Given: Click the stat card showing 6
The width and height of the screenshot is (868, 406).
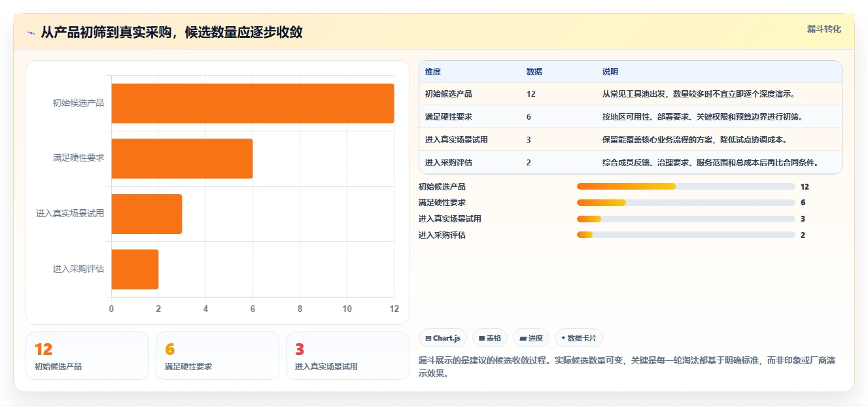Looking at the screenshot, I should click(217, 356).
